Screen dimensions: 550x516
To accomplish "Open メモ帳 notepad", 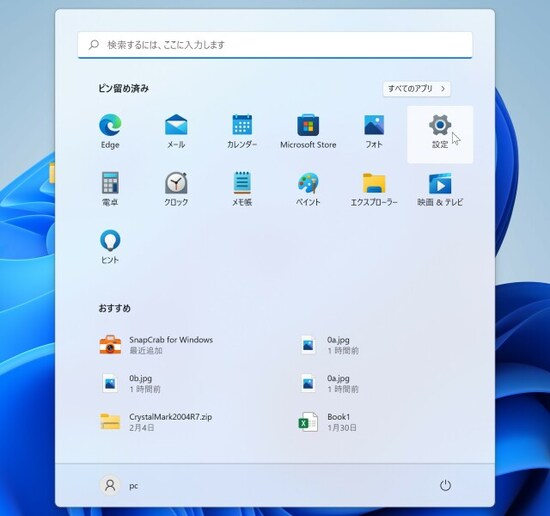I will coord(242,189).
